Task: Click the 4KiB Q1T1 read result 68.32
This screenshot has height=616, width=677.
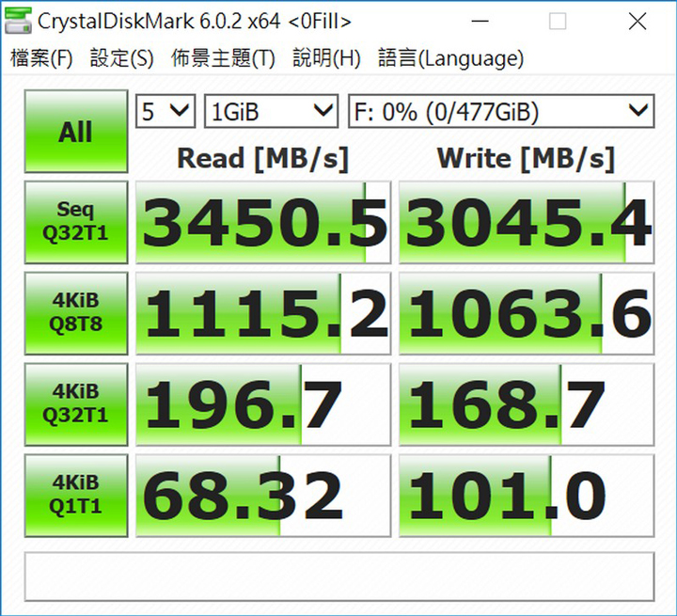Action: (263, 496)
